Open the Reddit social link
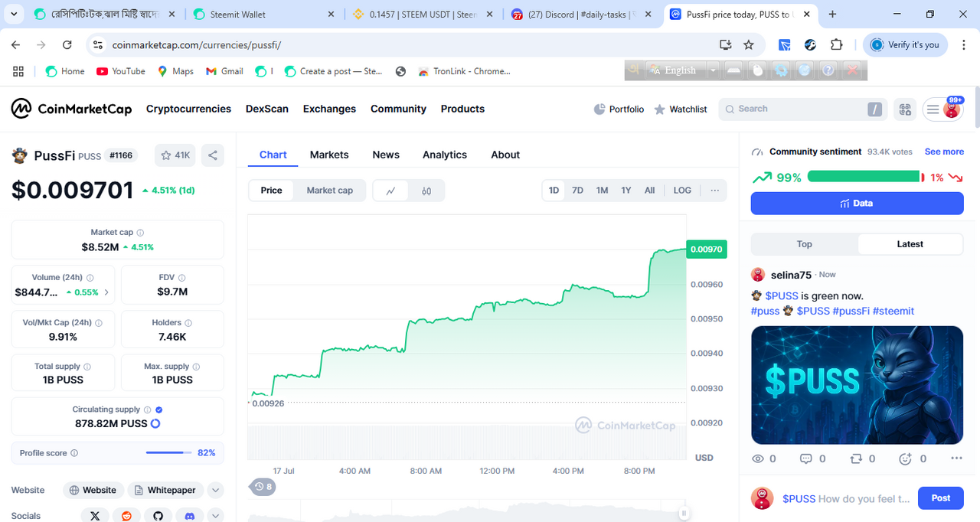980x522 pixels. pyautogui.click(x=126, y=516)
